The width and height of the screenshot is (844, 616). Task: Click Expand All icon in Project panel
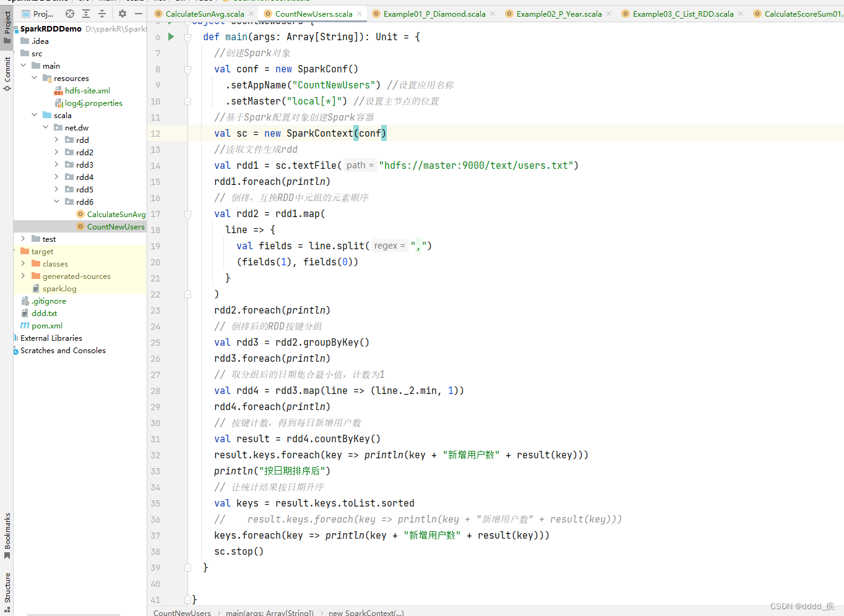86,14
